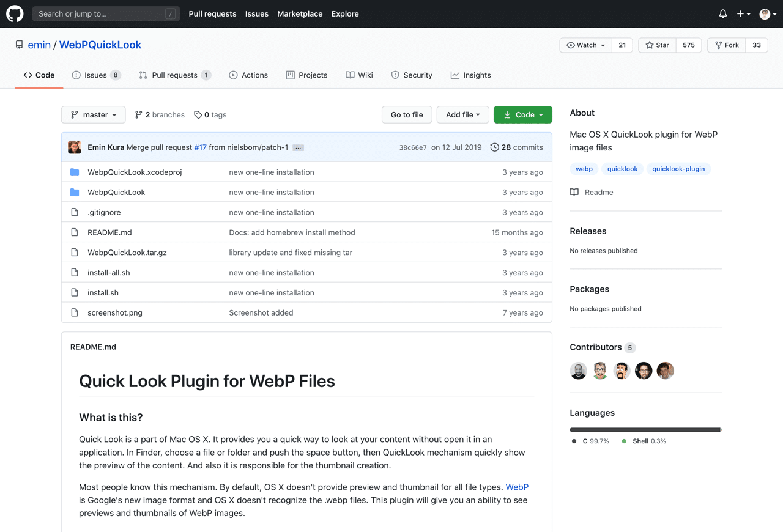Star the repository
783x532 pixels.
658,45
